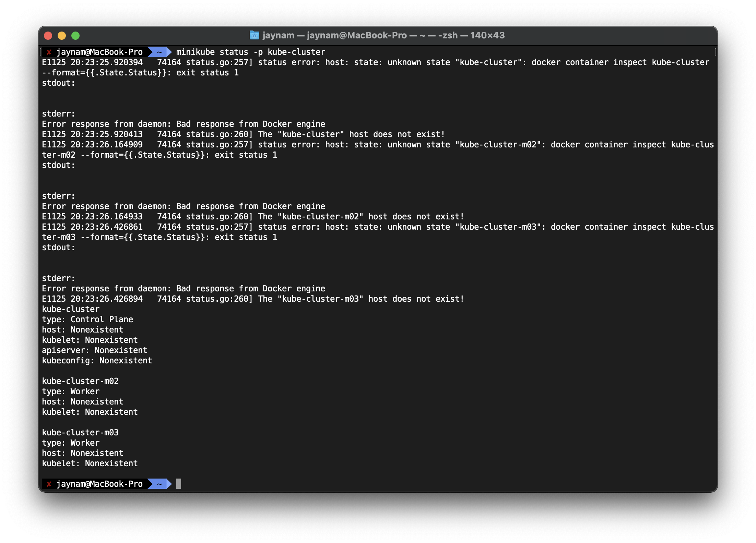Click the blue tilde segment in bottom prompt
Image resolution: width=756 pixels, height=543 pixels.
point(160,484)
